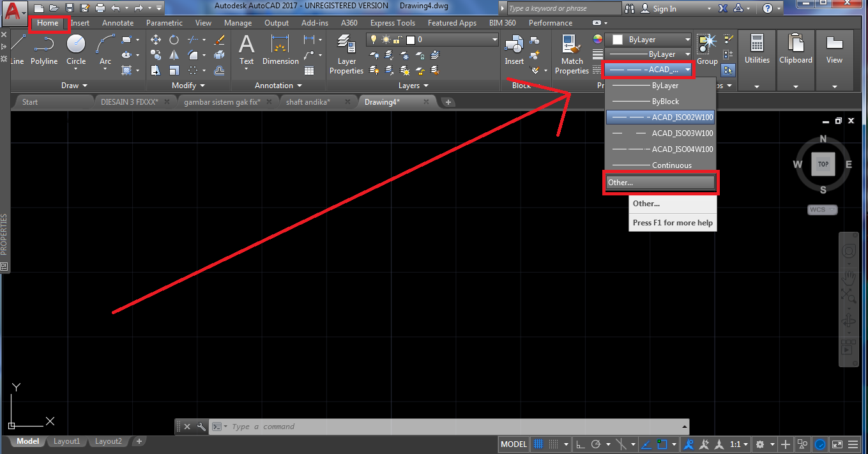Select the Arc drawing tool
The width and height of the screenshot is (868, 454).
click(105, 50)
